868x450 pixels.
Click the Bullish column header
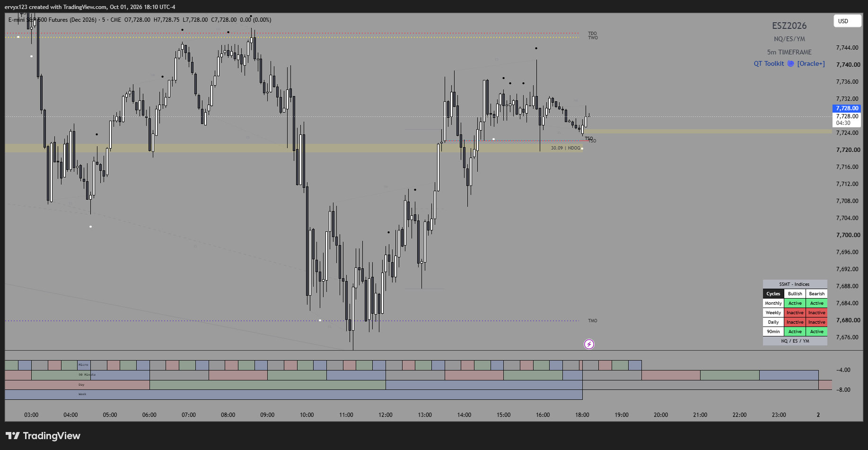[x=795, y=294]
